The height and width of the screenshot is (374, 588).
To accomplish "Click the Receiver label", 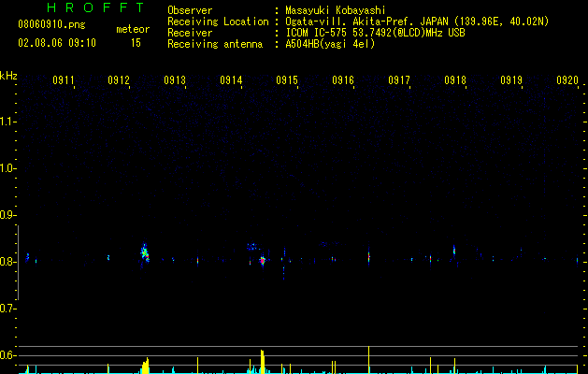I will [x=190, y=33].
